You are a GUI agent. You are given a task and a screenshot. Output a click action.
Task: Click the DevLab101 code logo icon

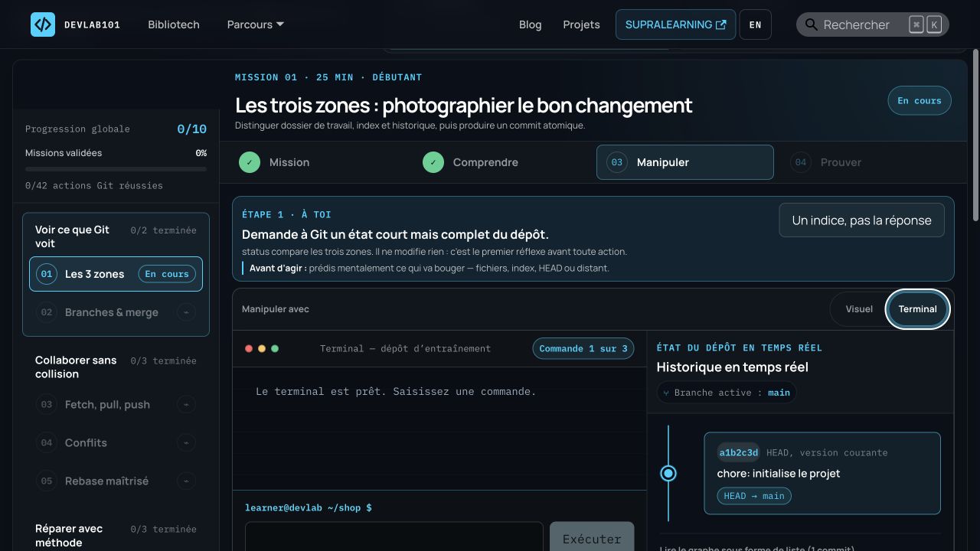point(43,24)
